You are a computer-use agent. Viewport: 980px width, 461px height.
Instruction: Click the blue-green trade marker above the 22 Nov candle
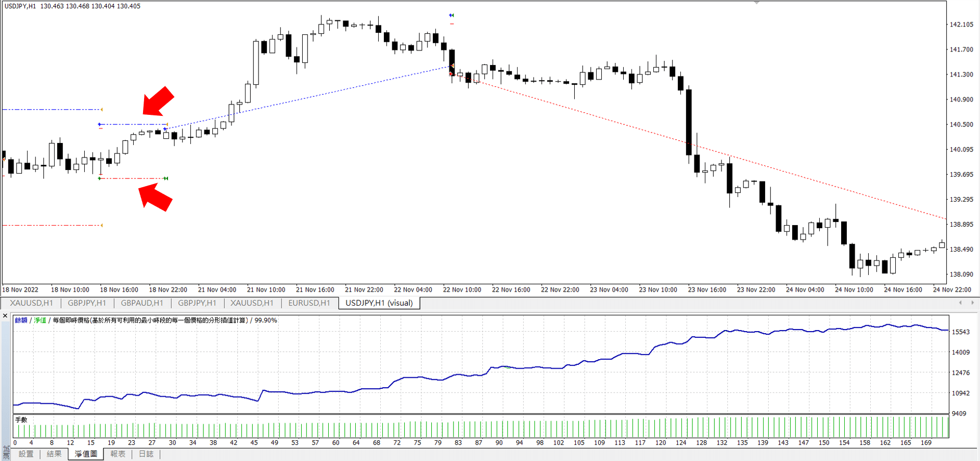452,15
